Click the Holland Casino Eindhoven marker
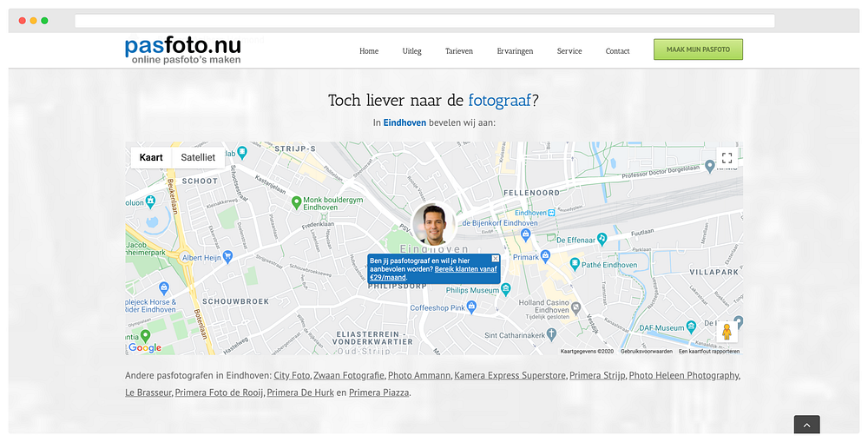Viewport: 868px width, 442px height. click(575, 307)
